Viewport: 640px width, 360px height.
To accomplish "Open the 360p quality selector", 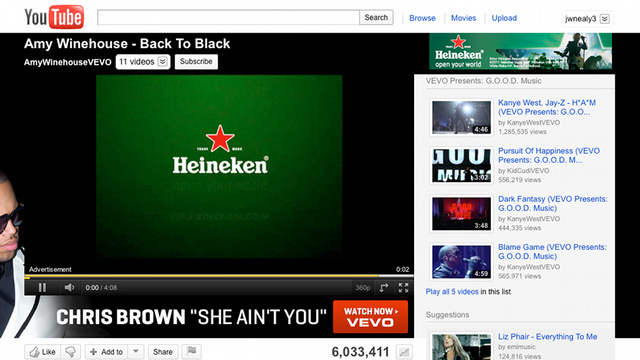I will [362, 288].
